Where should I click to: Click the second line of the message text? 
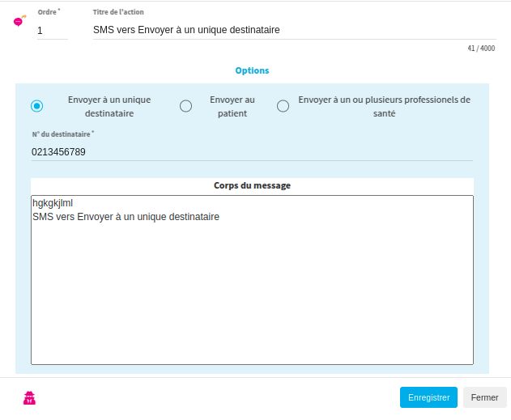[126, 217]
